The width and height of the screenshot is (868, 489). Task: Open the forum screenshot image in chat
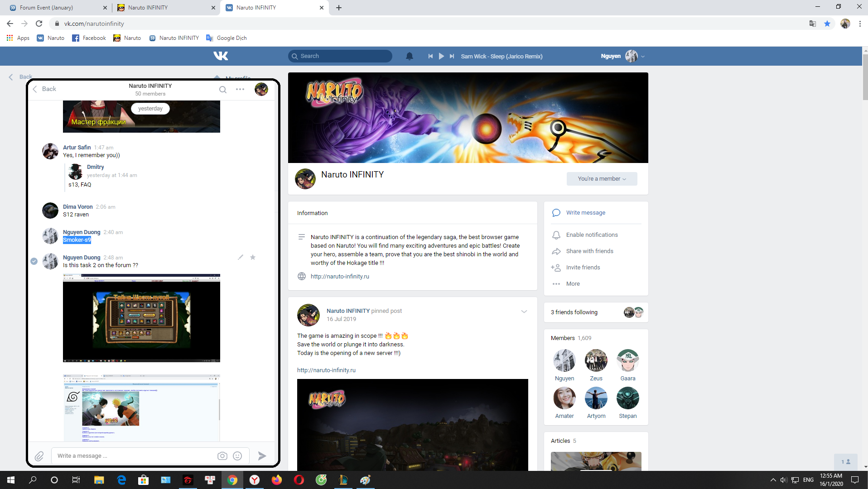[x=141, y=407]
